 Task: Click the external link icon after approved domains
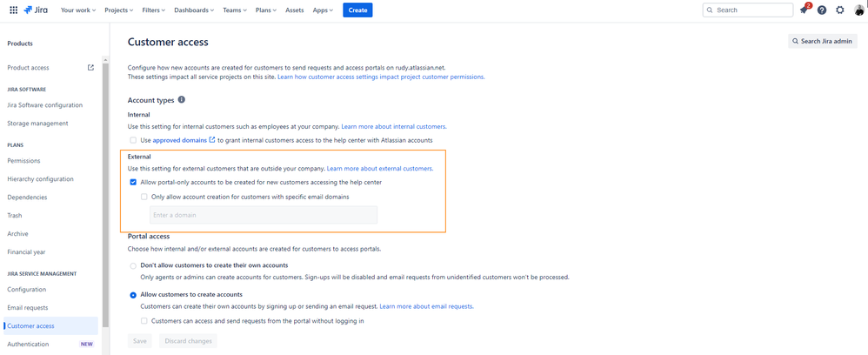coord(212,140)
